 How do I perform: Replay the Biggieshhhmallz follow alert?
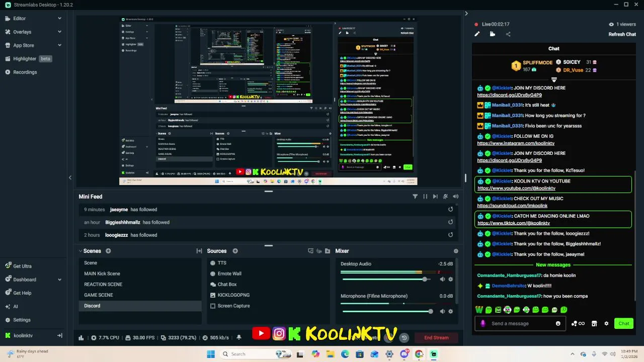tap(450, 222)
